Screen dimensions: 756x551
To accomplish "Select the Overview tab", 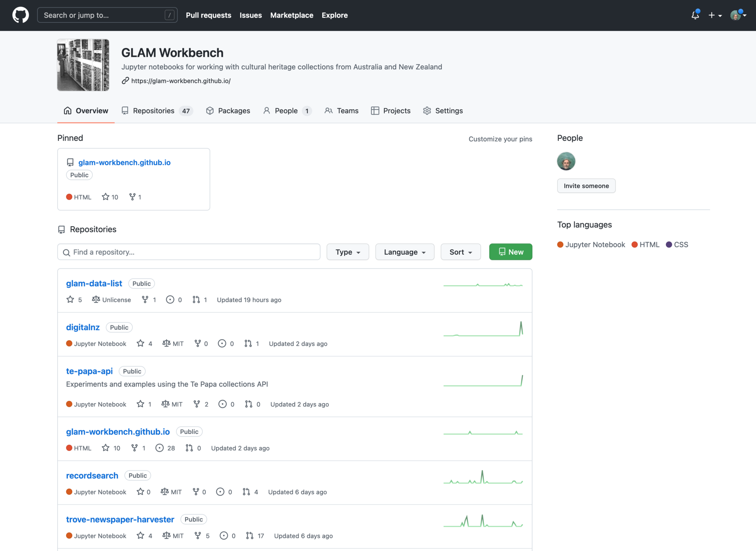I will [86, 111].
